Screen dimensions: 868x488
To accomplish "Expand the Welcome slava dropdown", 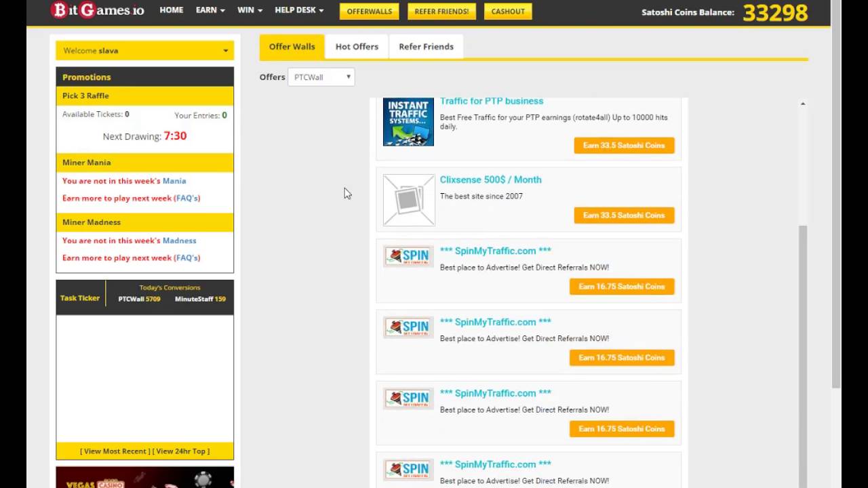I will (145, 50).
